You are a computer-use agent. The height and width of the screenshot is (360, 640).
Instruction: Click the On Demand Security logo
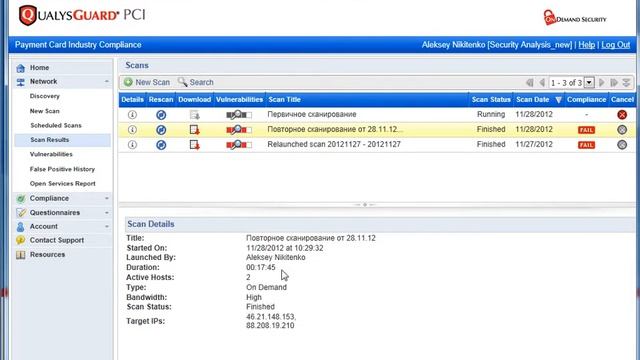click(x=575, y=18)
